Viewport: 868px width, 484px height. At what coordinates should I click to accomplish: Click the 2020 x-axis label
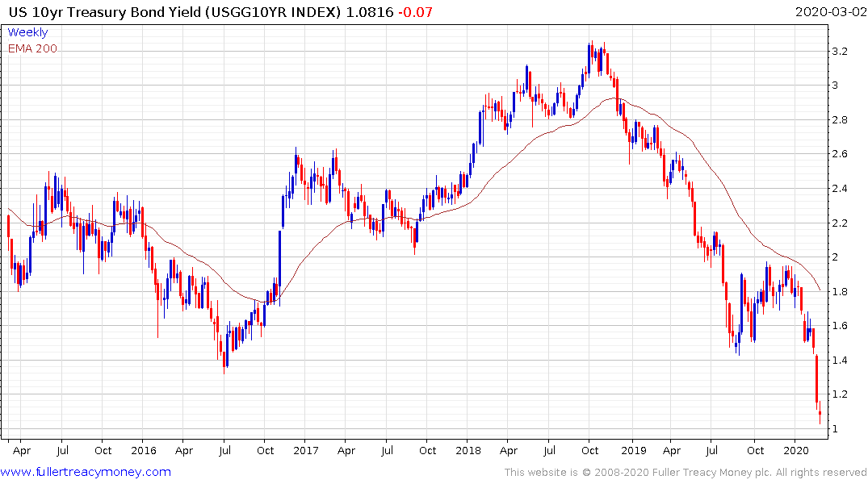coord(796,450)
